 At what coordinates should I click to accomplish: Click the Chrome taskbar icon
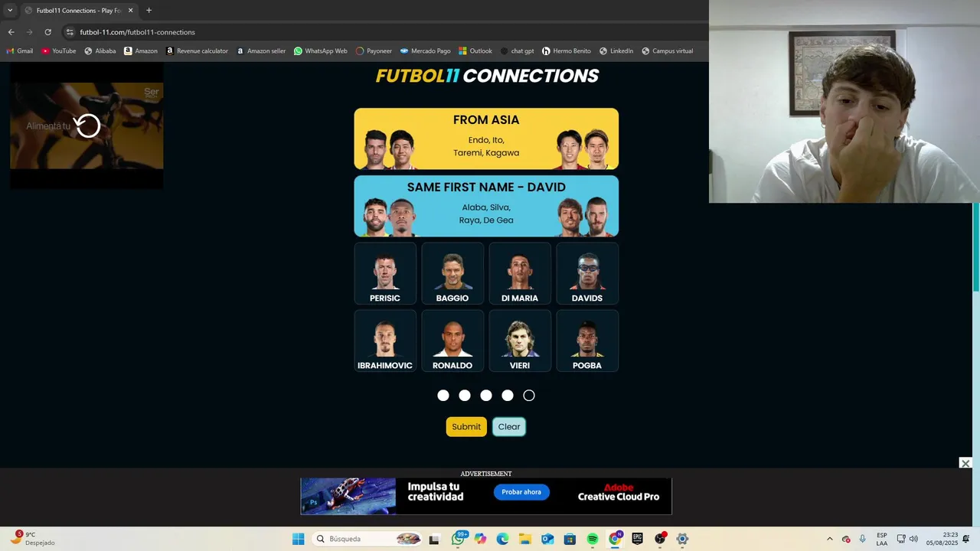point(615,539)
